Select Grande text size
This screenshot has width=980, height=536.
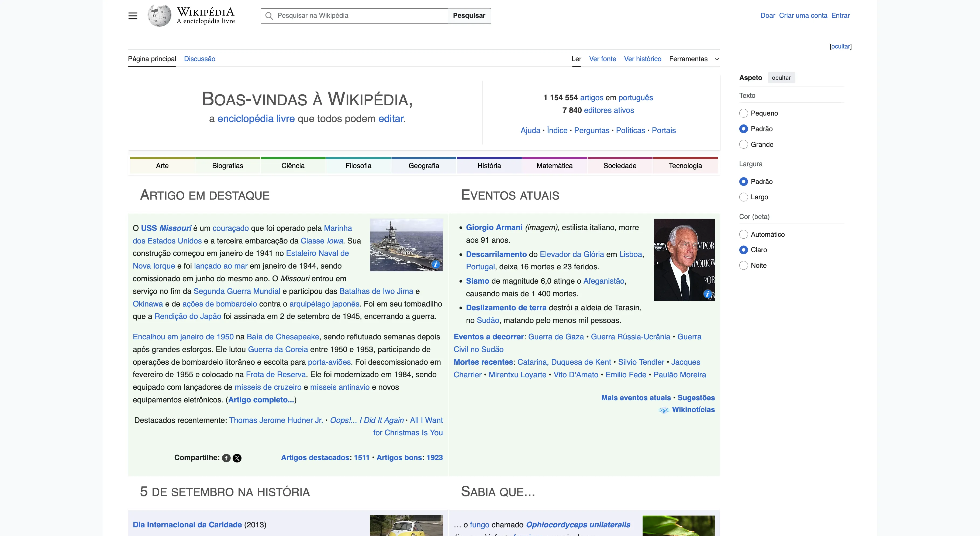click(743, 144)
